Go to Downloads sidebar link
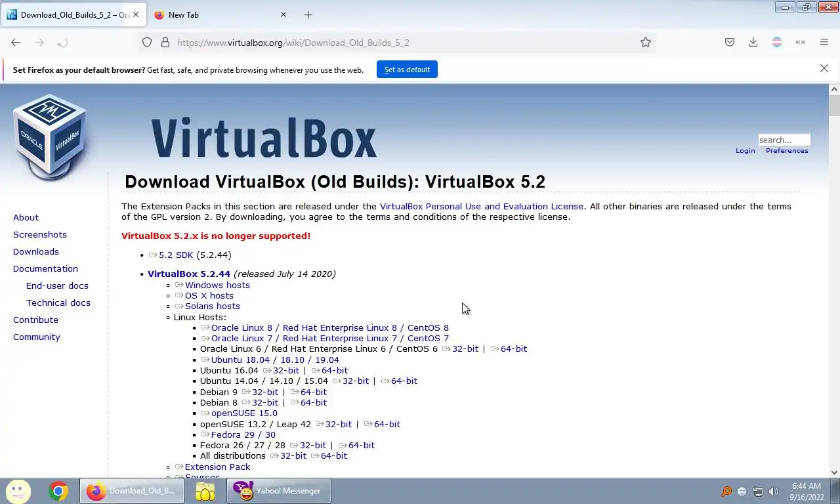Image resolution: width=840 pixels, height=504 pixels. [36, 251]
